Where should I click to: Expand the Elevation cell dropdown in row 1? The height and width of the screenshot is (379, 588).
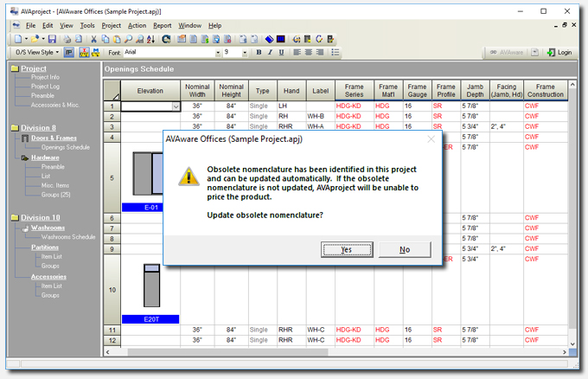tap(176, 106)
